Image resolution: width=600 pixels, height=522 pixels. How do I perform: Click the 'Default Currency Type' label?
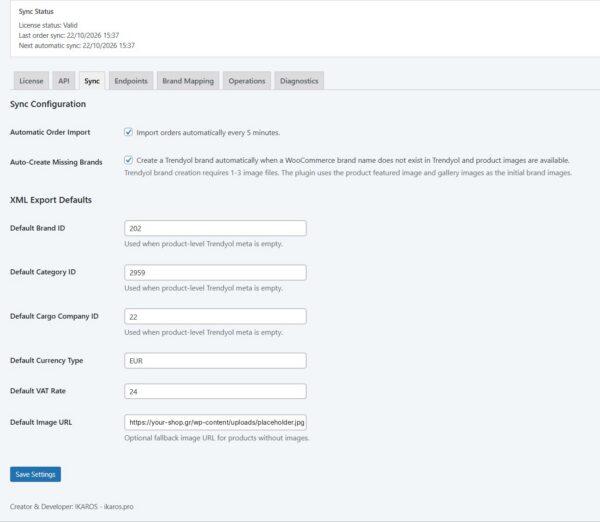point(47,361)
